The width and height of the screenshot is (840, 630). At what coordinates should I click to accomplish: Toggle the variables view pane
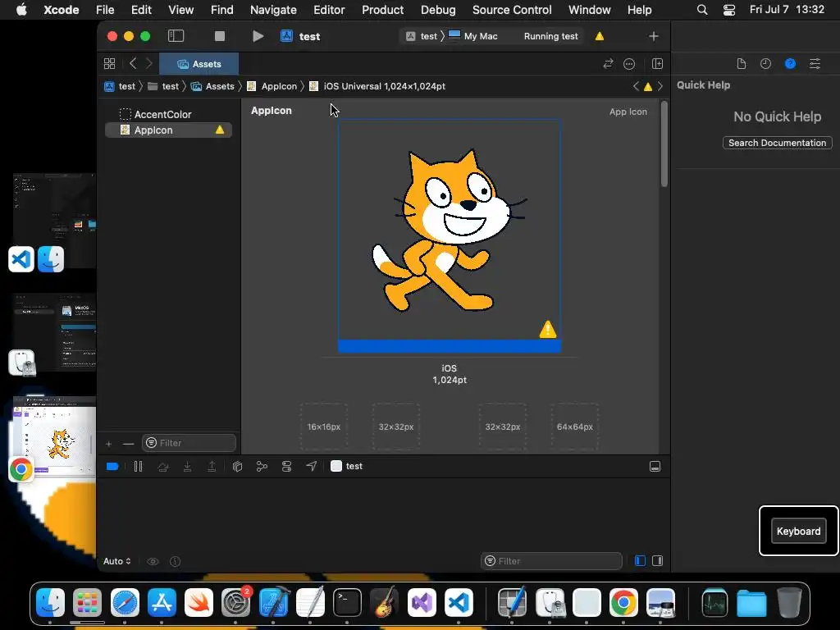(x=640, y=561)
